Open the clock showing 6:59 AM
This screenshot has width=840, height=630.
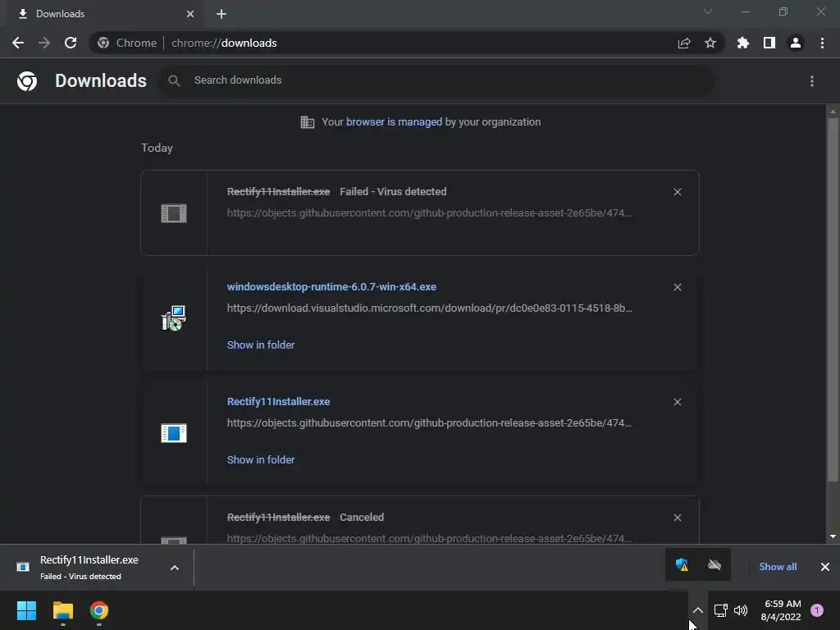coord(782,610)
